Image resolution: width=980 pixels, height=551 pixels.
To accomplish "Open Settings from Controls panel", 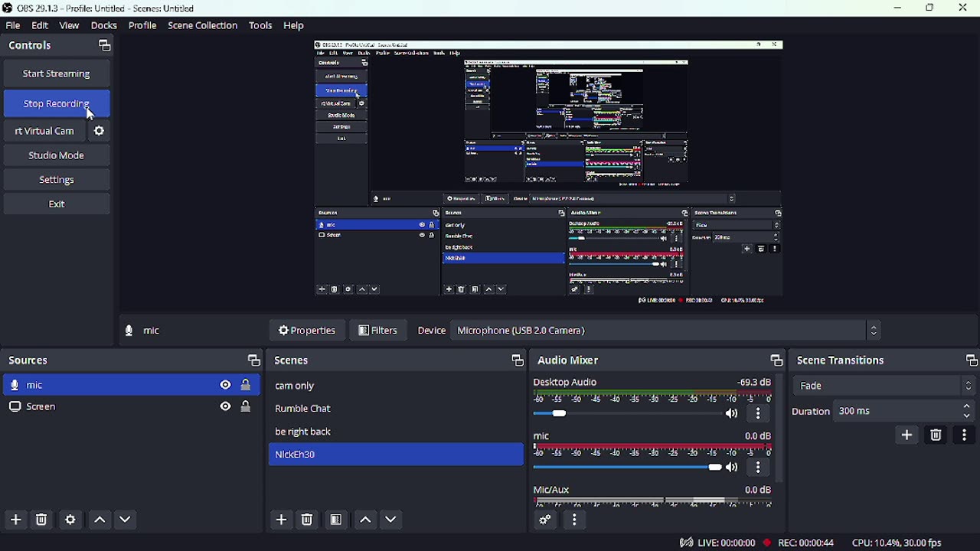I will [x=57, y=181].
